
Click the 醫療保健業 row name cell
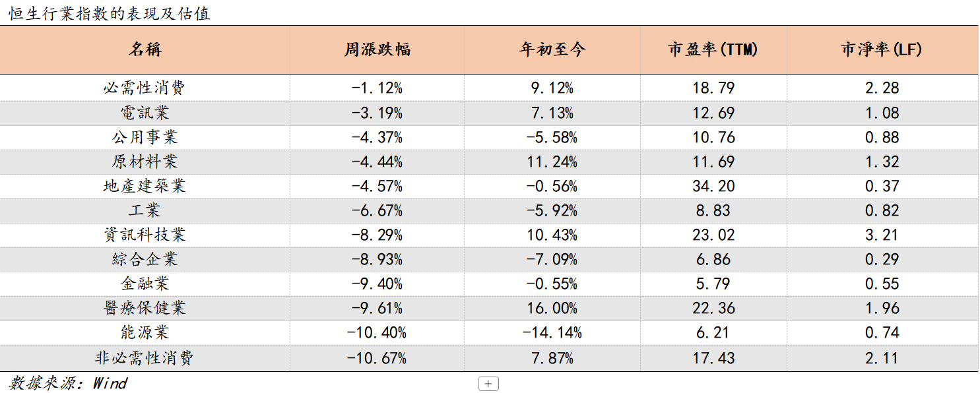click(145, 308)
